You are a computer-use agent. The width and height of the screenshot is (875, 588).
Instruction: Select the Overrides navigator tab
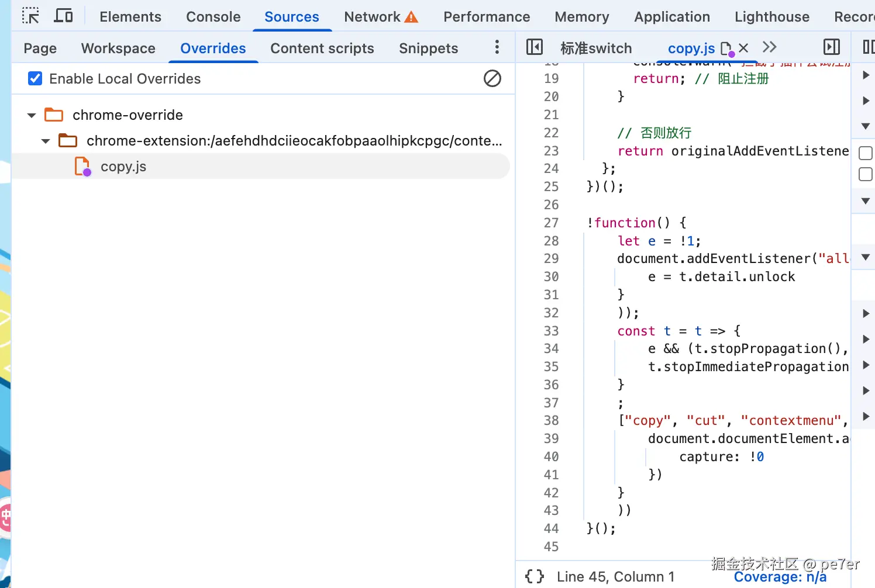(x=213, y=49)
